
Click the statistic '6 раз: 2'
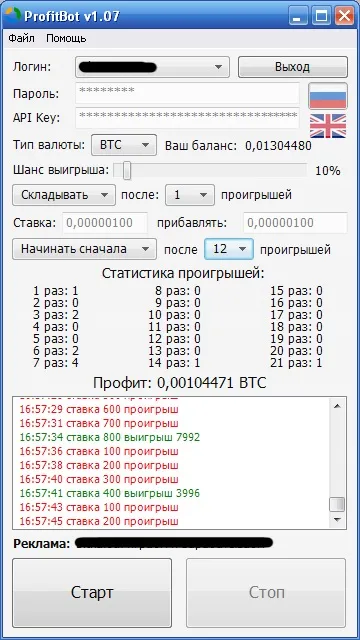pyautogui.click(x=56, y=351)
